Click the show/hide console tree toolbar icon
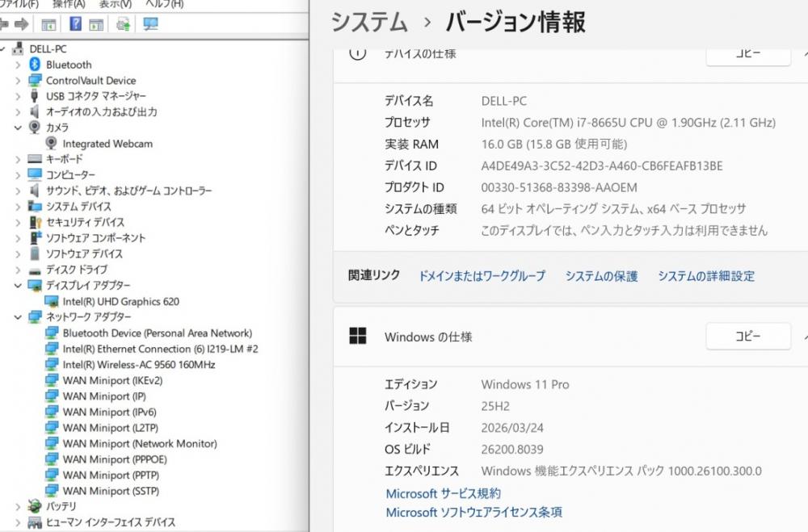 pos(48,23)
